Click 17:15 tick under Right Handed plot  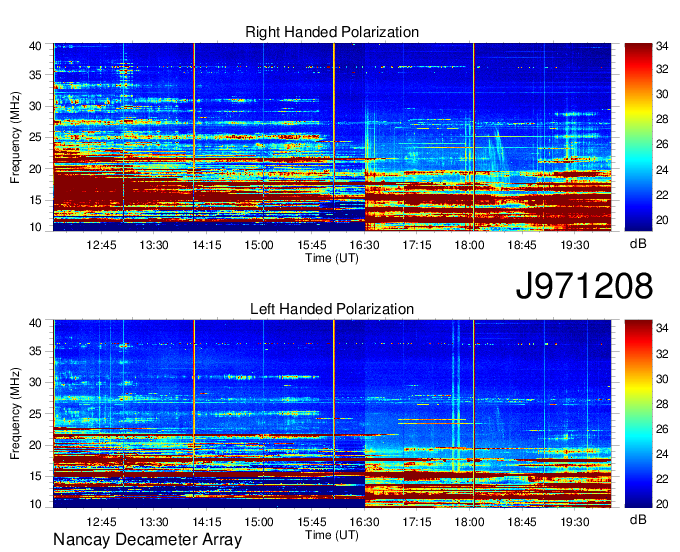tap(417, 245)
